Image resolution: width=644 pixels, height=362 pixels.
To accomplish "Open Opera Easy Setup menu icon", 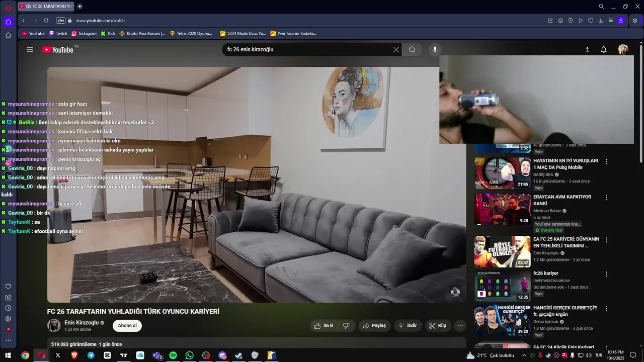I will 611,21.
